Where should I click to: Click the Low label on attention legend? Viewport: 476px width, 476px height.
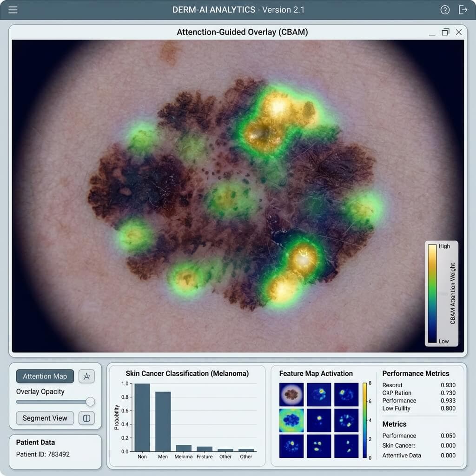pos(443,342)
